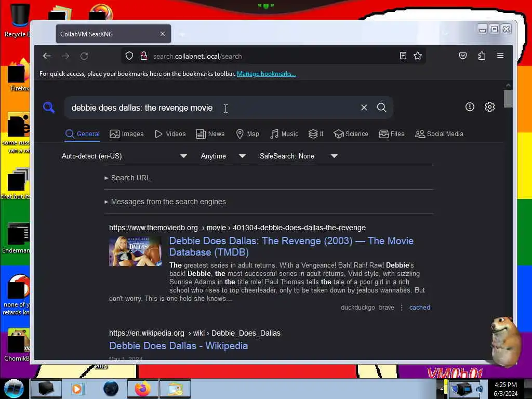
Task: Go back using the browser back arrow
Action: coord(47,56)
